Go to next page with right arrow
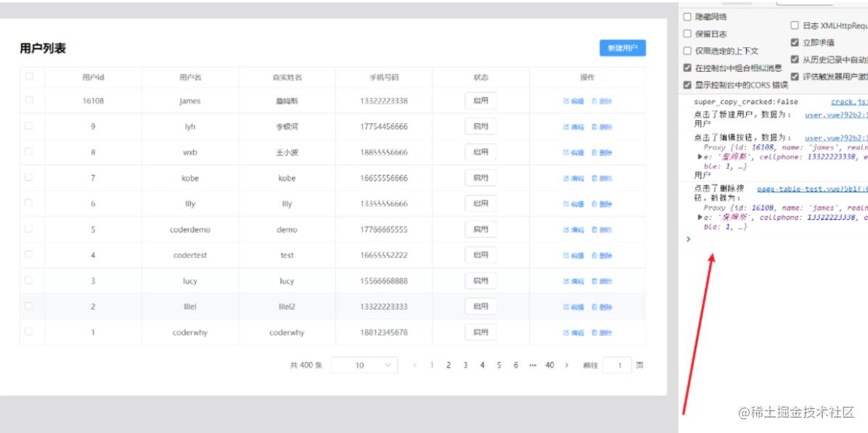Viewport: 868px width, 433px height. 567,366
